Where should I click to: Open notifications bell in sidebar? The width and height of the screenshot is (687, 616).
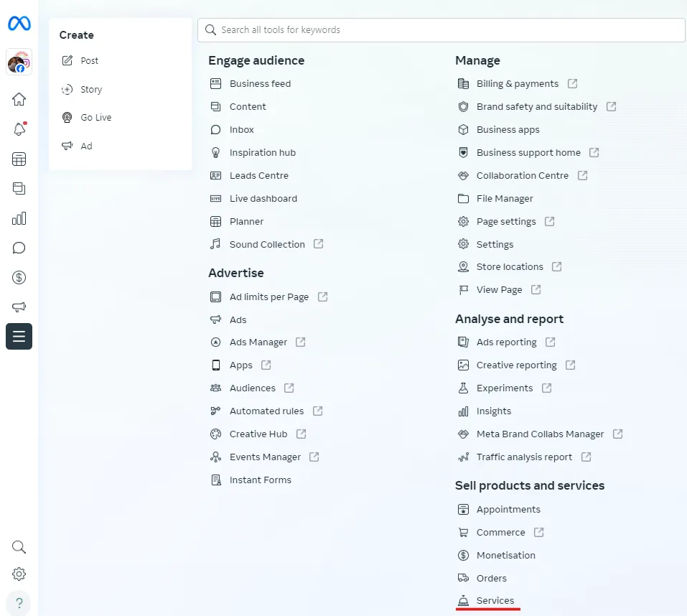click(x=19, y=129)
